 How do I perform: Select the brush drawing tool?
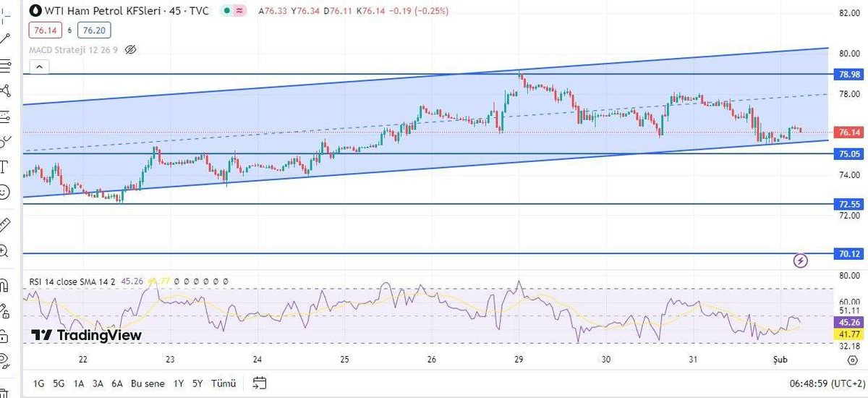5,141
